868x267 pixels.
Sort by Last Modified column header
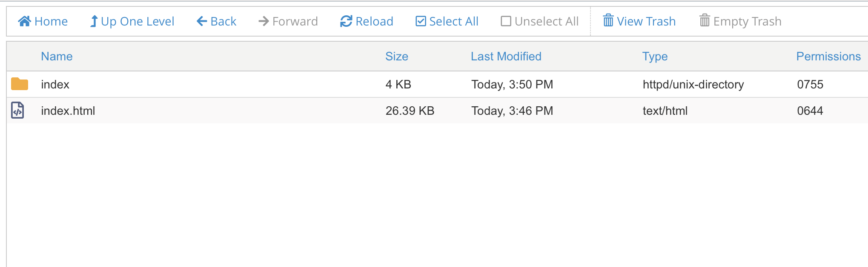point(506,56)
